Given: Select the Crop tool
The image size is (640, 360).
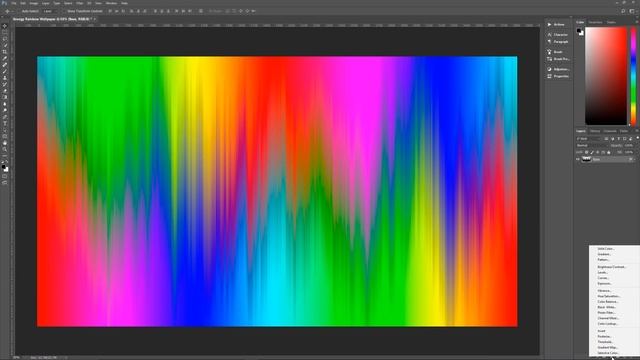Looking at the screenshot, I should [x=5, y=52].
